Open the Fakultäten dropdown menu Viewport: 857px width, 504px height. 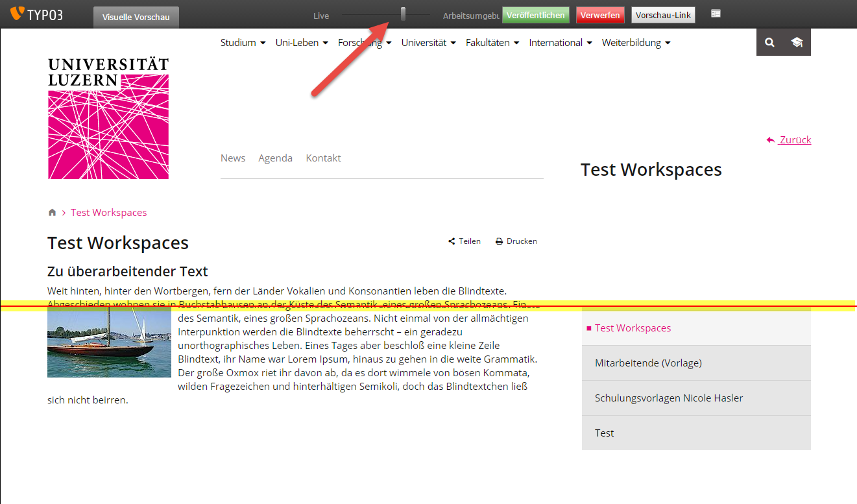pos(492,43)
